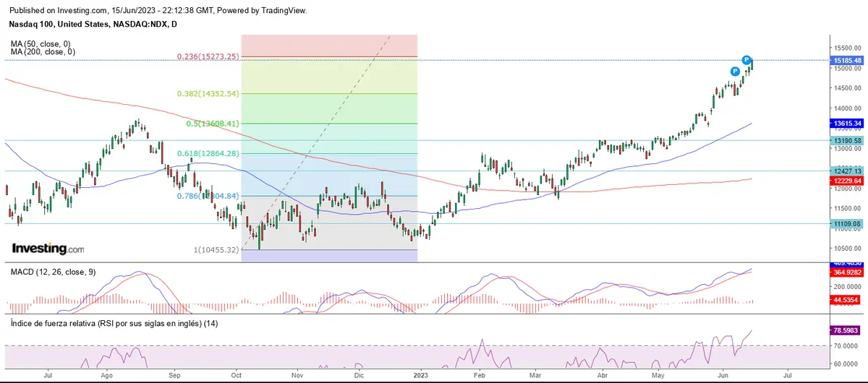868x383 pixels.
Task: Select the MA (200, close, 0) legend
Action: pyautogui.click(x=43, y=52)
